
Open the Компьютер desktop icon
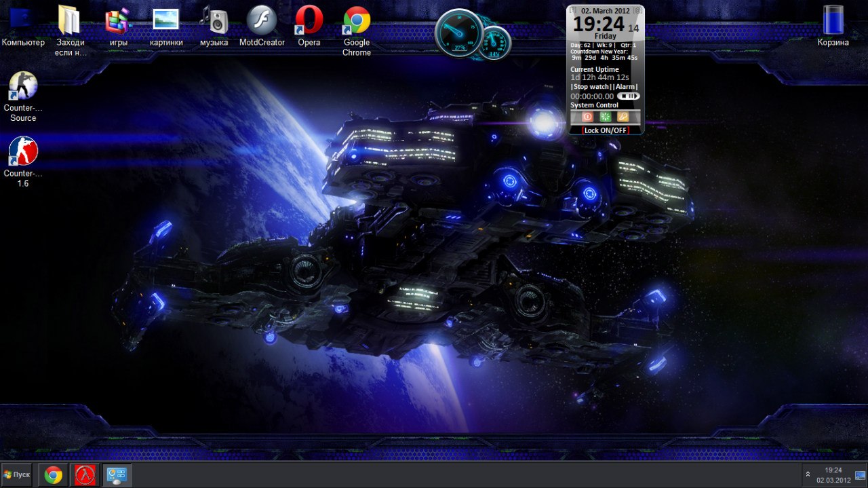(x=23, y=22)
